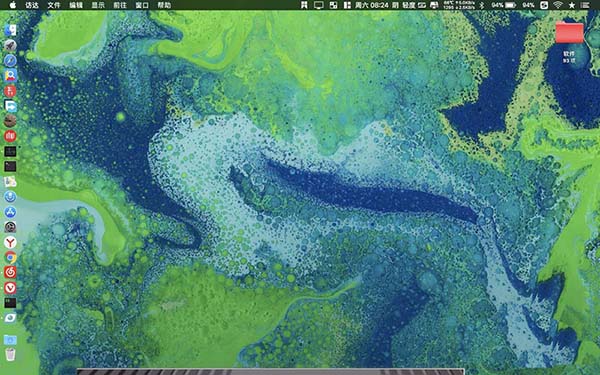The height and width of the screenshot is (375, 600).
Task: Click the star icon in menu bar
Action: 572,5
